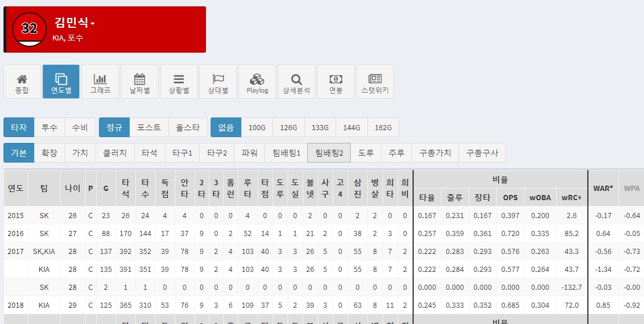
Task: Switch to the 확장 stats tab
Action: (50, 153)
